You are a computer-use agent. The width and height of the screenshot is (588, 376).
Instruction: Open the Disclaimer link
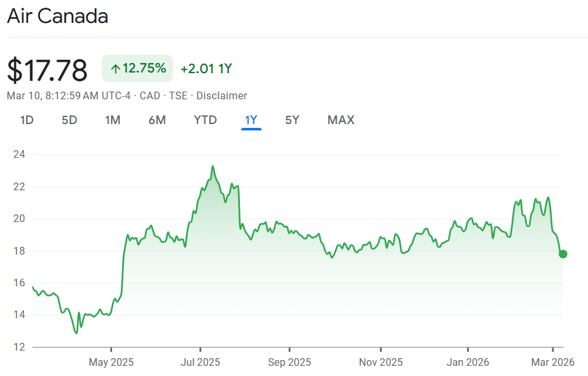(x=221, y=95)
